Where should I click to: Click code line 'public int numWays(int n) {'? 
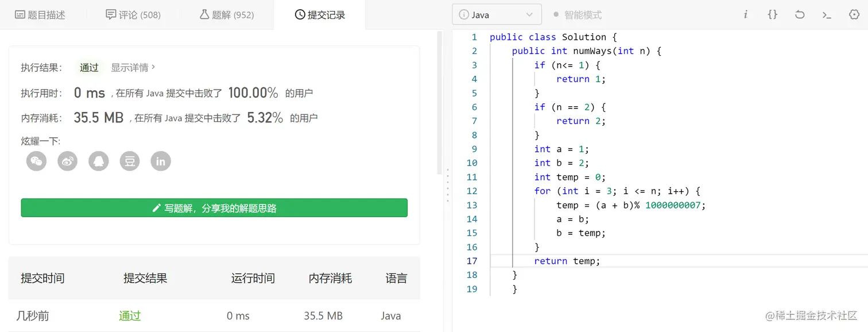[587, 51]
